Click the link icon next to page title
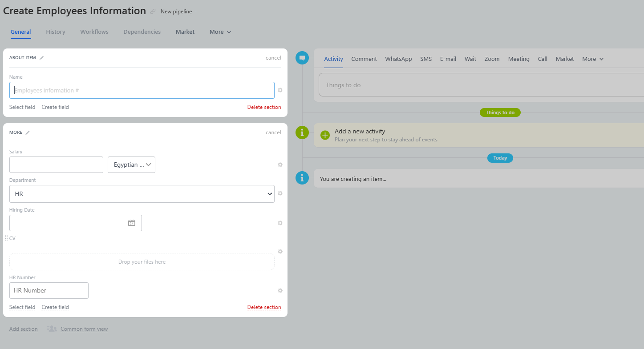644x349 pixels. pyautogui.click(x=153, y=12)
